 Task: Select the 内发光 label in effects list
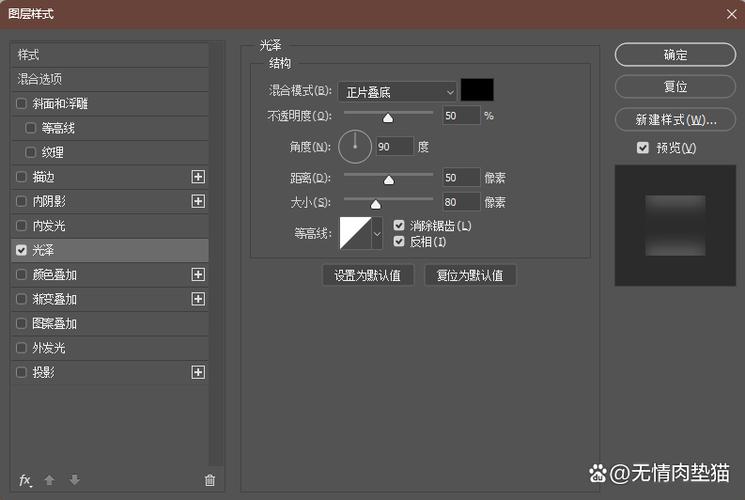coord(49,225)
